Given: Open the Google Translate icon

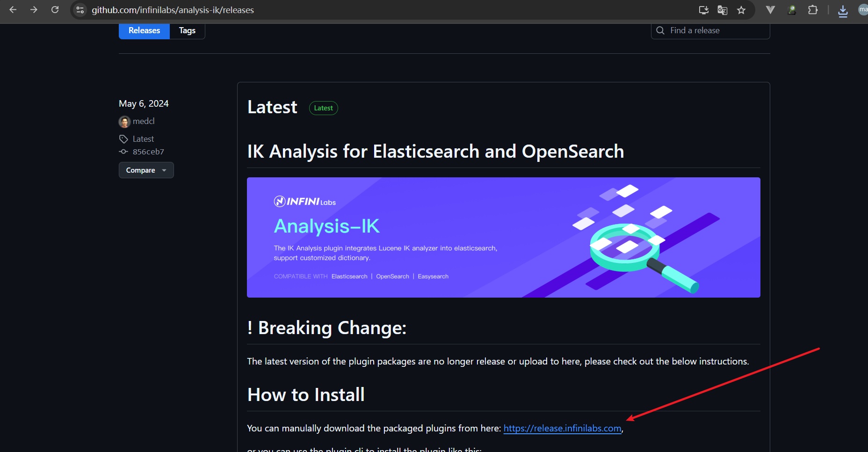Looking at the screenshot, I should tap(723, 10).
